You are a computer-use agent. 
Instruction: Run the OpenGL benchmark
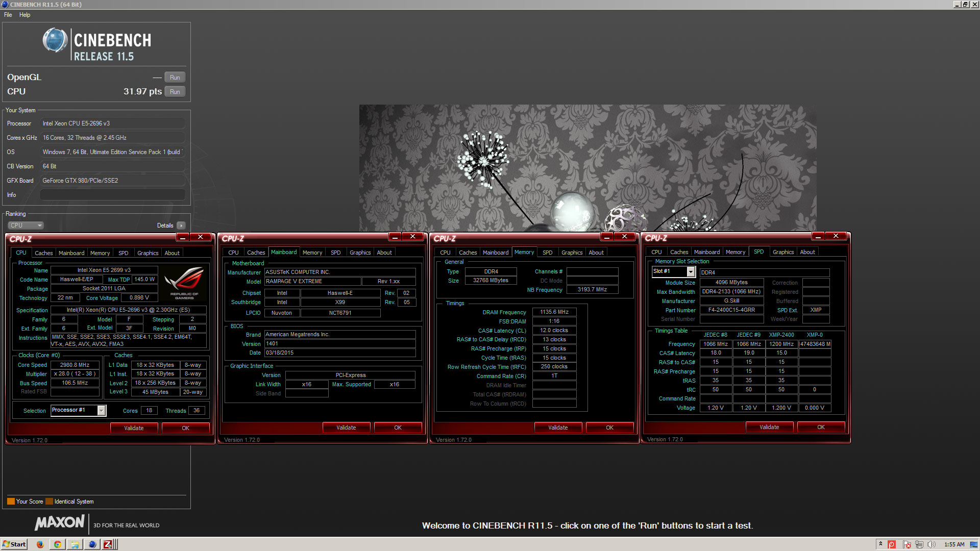coord(175,78)
